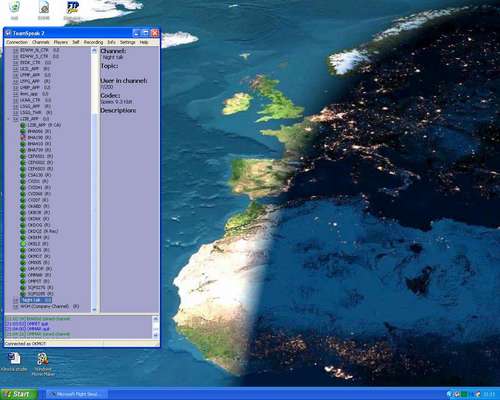The height and width of the screenshot is (400, 500).
Task: Click message log scrollbar up arrow
Action: (156, 319)
